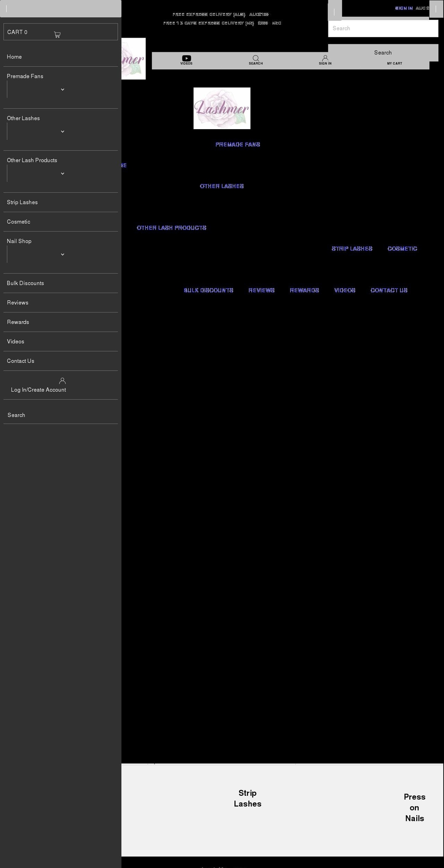Viewport: 444px width, 868px height.
Task: Click REWARDS link in main navigation
Action: tap(304, 290)
